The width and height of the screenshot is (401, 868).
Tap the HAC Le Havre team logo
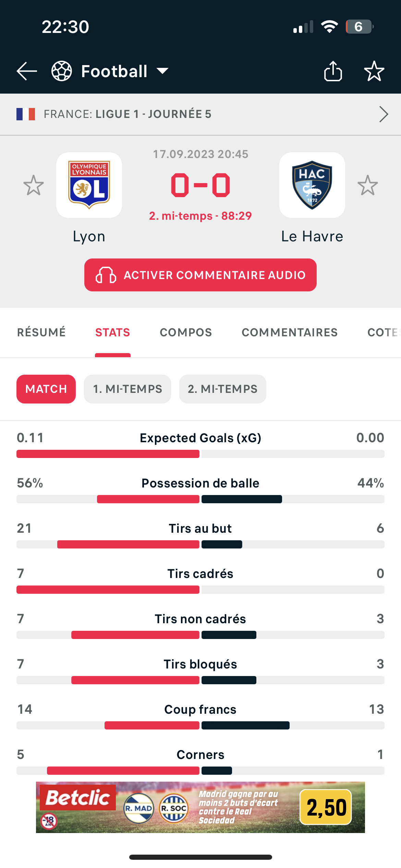coord(312,185)
